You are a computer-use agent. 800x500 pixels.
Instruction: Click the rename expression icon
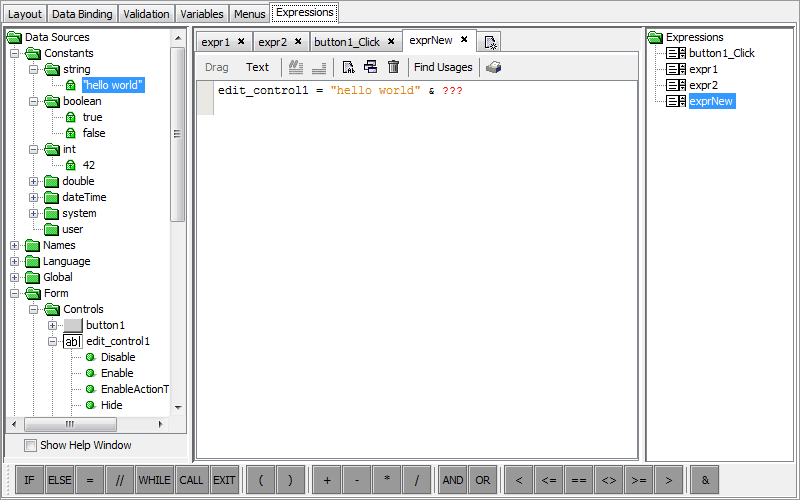click(x=348, y=67)
